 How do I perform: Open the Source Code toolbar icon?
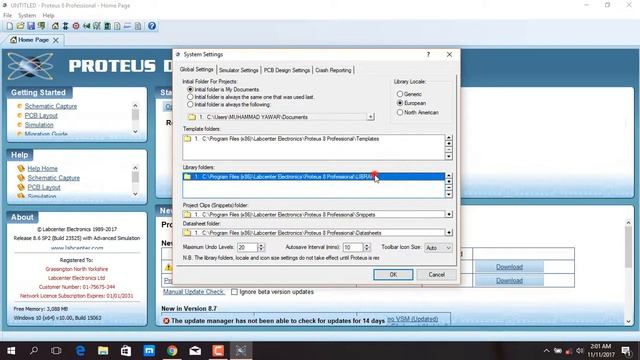point(128,26)
